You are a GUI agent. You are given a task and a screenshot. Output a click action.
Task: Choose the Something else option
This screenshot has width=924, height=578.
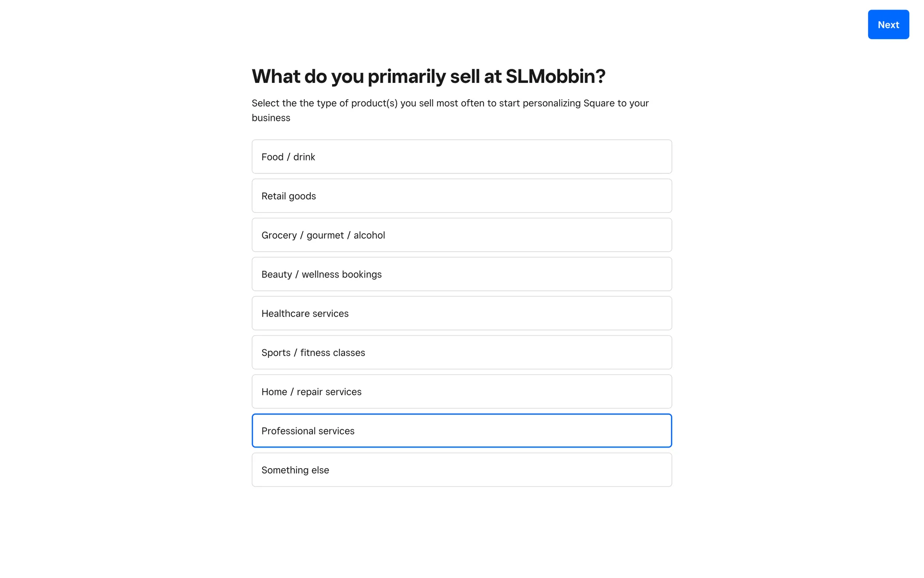462,470
